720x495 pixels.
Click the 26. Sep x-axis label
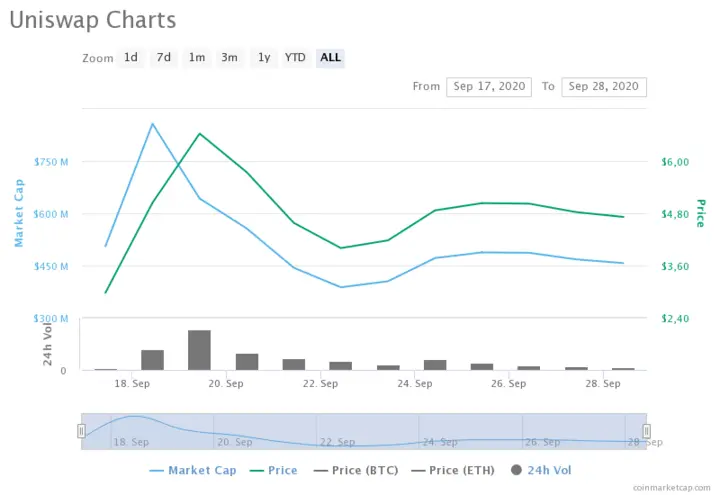click(508, 384)
